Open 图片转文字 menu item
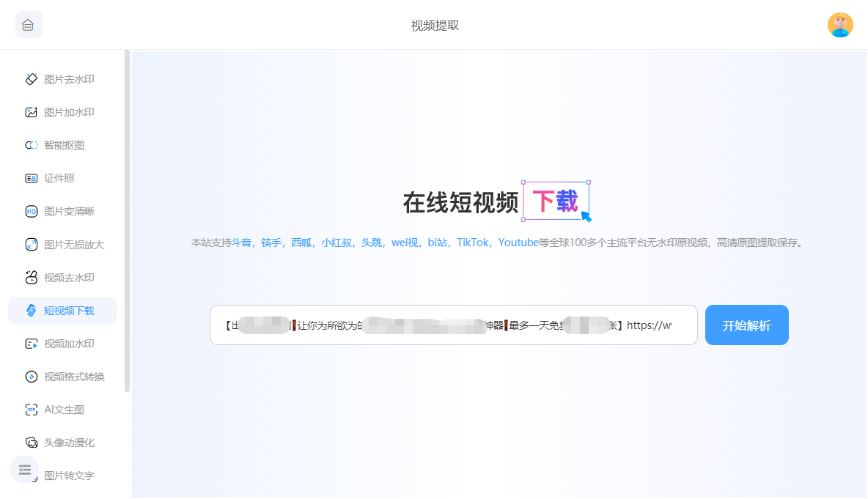This screenshot has height=499, width=868. point(69,476)
